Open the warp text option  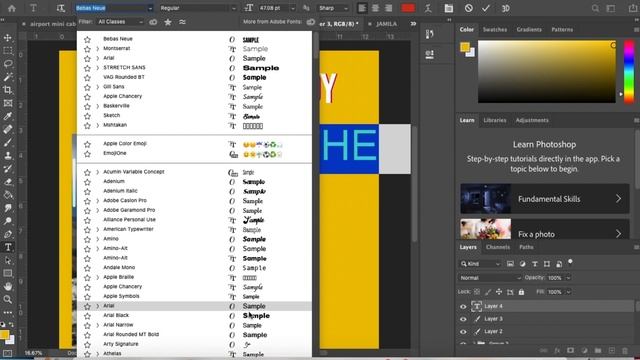coord(428,8)
